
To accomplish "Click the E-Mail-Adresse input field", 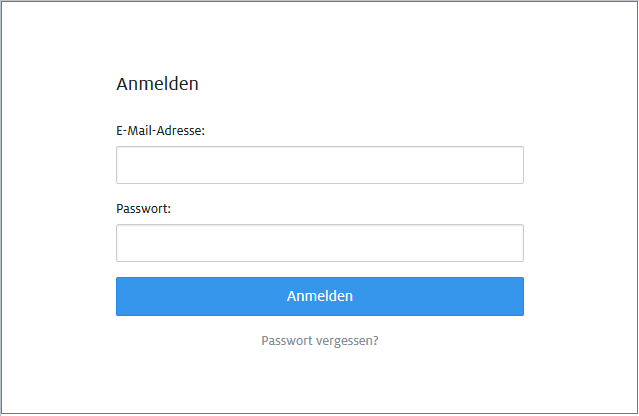I will pos(319,165).
